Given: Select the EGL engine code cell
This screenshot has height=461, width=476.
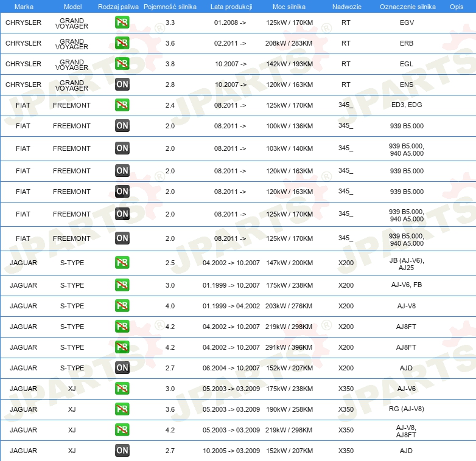Looking at the screenshot, I should (407, 64).
